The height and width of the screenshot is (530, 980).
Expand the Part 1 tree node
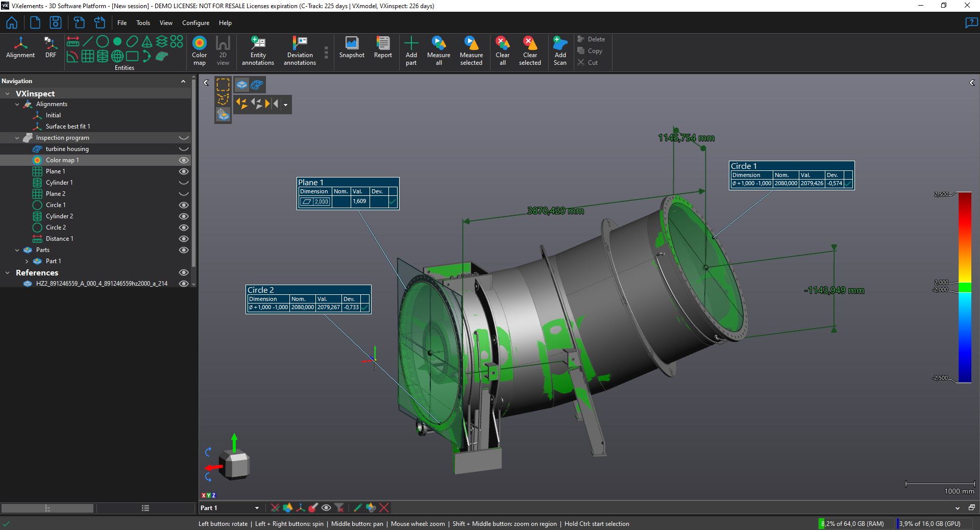(x=27, y=261)
